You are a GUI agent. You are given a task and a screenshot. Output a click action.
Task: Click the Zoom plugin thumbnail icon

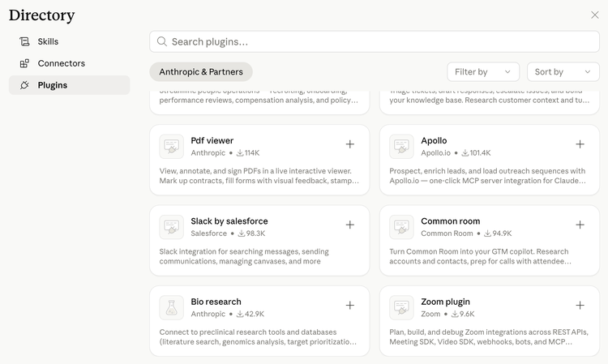(401, 307)
